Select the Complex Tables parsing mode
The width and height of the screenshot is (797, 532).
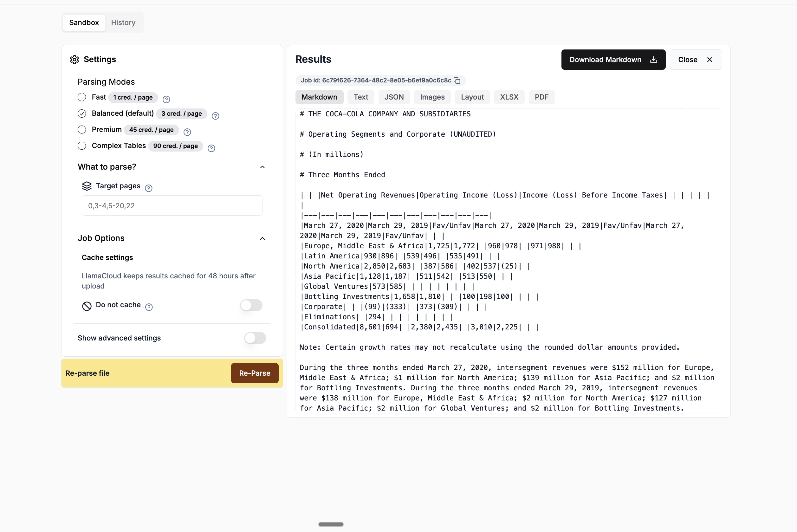[x=82, y=146]
